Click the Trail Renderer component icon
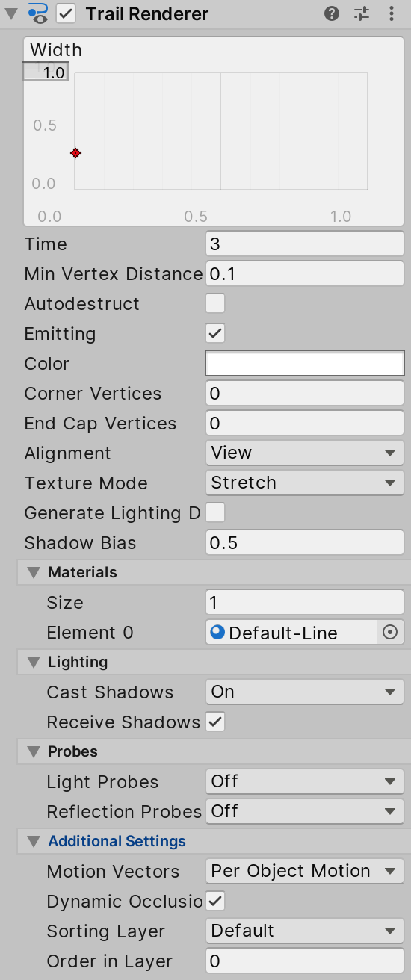 click(x=37, y=13)
